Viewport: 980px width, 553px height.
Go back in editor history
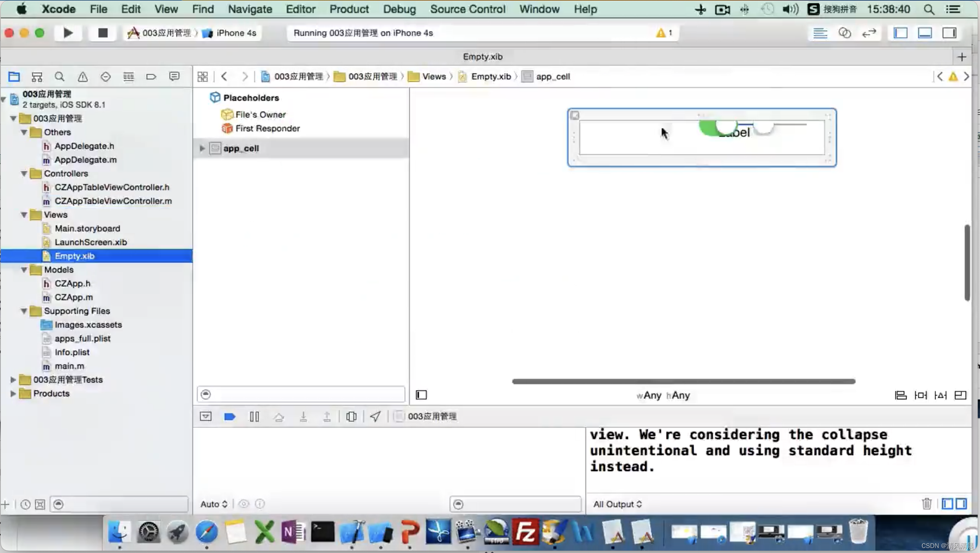click(x=224, y=77)
